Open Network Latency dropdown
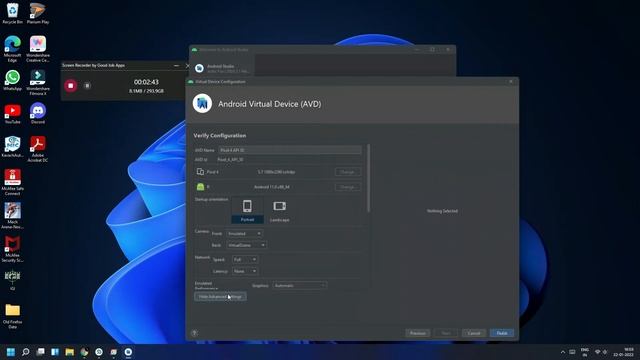 245,271
